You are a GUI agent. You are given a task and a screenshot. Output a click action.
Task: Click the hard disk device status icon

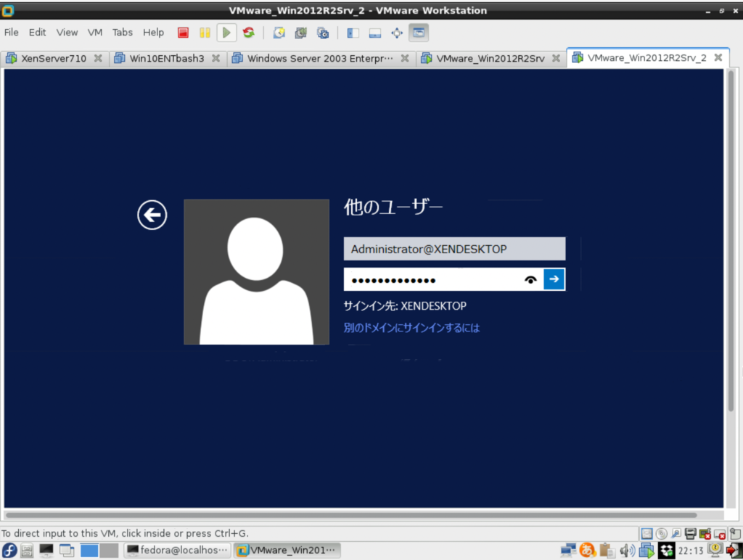[x=646, y=534]
